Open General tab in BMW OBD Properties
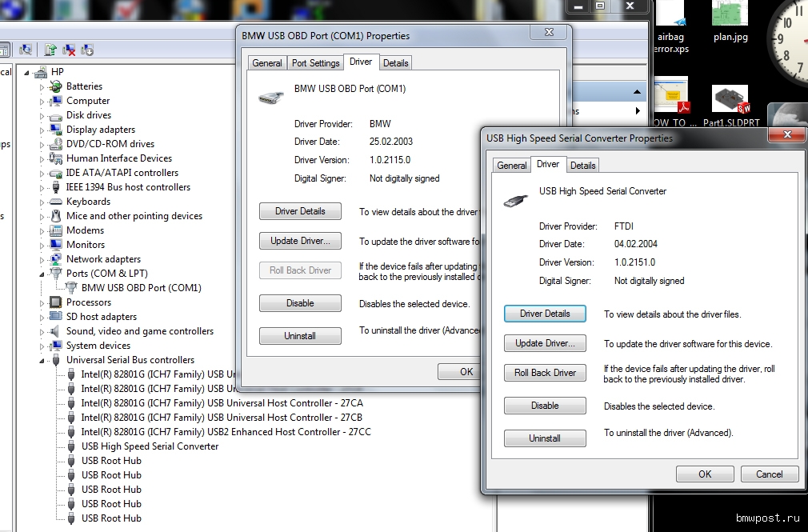The height and width of the screenshot is (532, 808). [x=266, y=63]
